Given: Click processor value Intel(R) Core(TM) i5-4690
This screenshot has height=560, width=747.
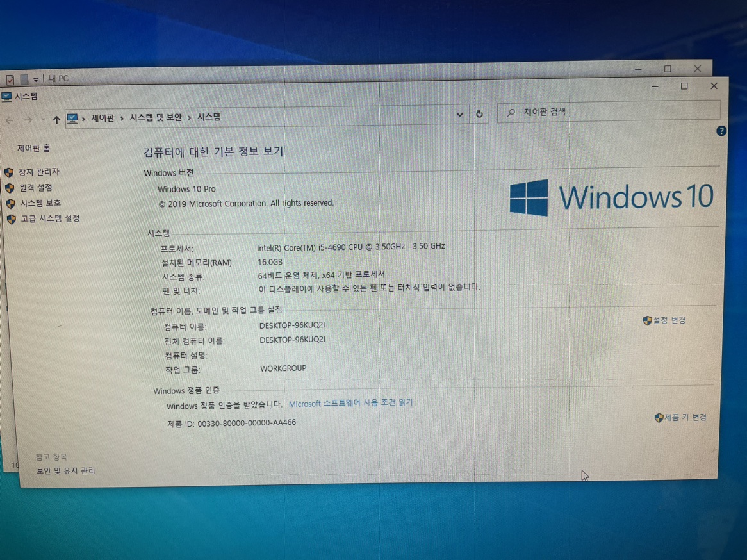Looking at the screenshot, I should click(351, 247).
